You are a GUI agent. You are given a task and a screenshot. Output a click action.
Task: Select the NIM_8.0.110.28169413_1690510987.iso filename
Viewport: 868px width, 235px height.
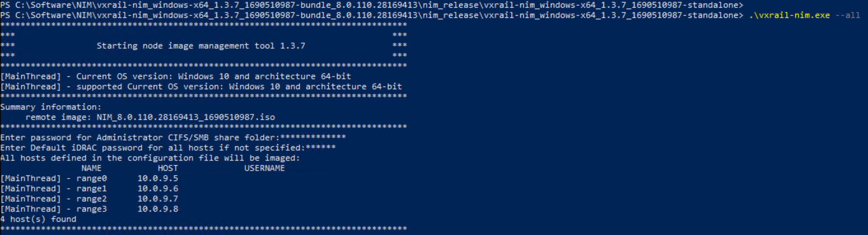pos(186,117)
